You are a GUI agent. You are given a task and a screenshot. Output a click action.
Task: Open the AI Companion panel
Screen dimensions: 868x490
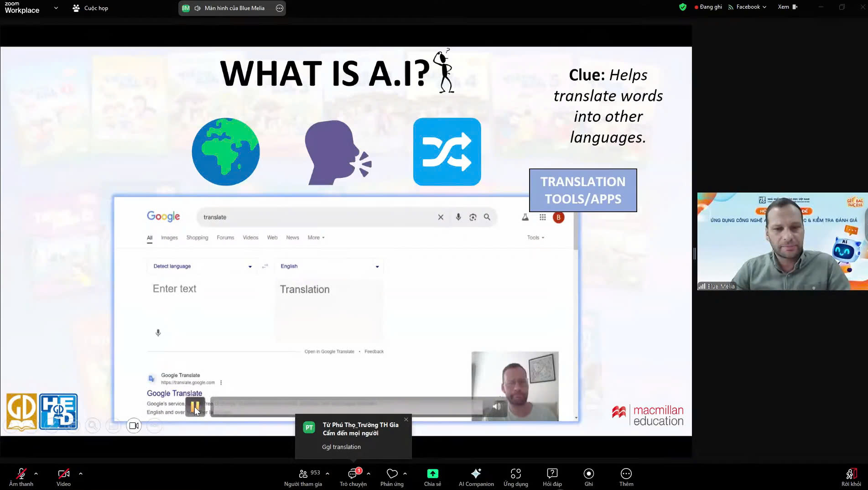tap(476, 477)
